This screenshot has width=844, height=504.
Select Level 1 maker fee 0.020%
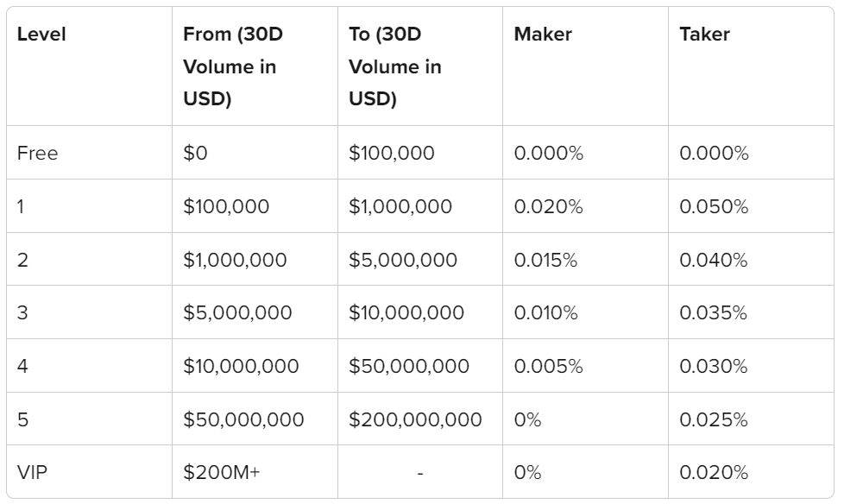(x=549, y=206)
